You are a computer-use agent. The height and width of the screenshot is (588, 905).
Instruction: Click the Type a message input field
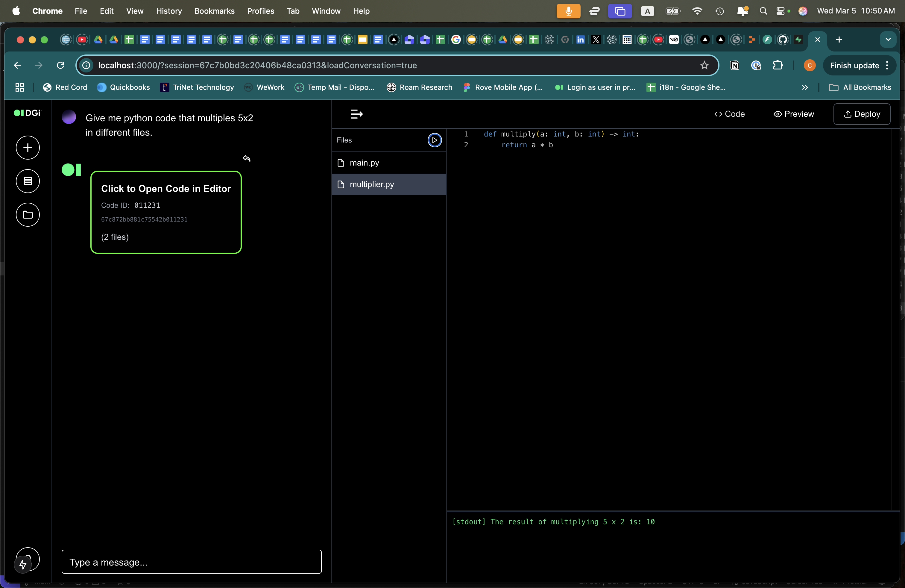point(191,562)
